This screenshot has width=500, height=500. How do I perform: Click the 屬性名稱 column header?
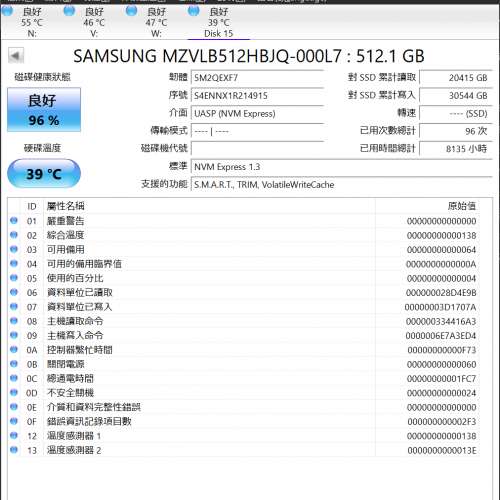tap(66, 206)
